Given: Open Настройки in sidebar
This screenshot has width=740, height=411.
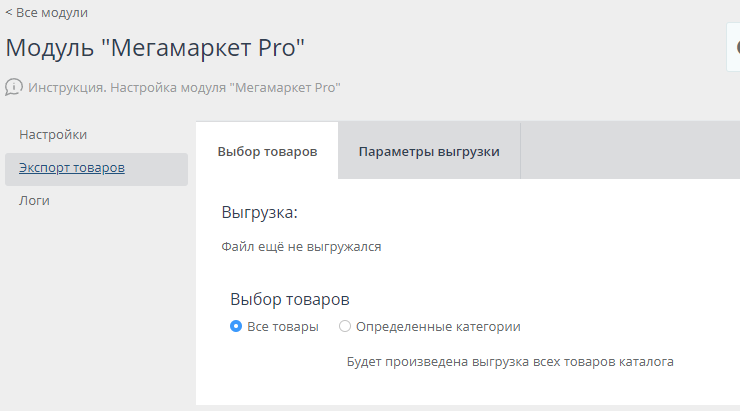Looking at the screenshot, I should coord(53,134).
